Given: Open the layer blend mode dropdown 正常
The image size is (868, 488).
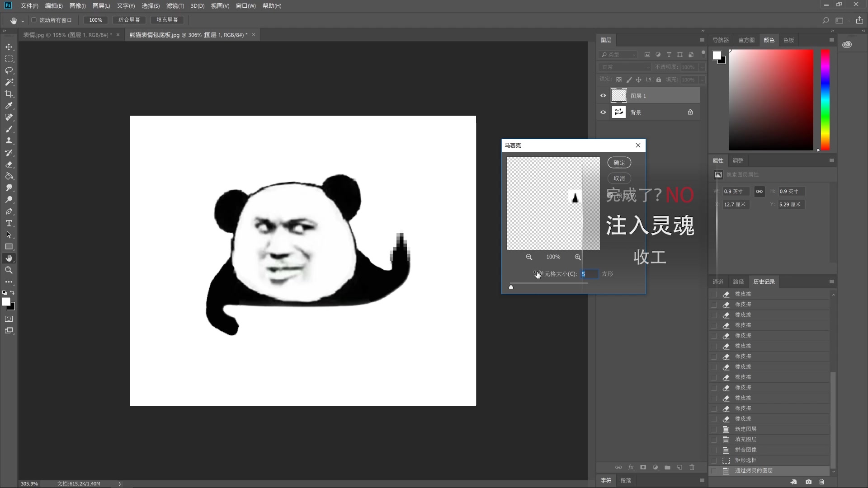Looking at the screenshot, I should (626, 67).
